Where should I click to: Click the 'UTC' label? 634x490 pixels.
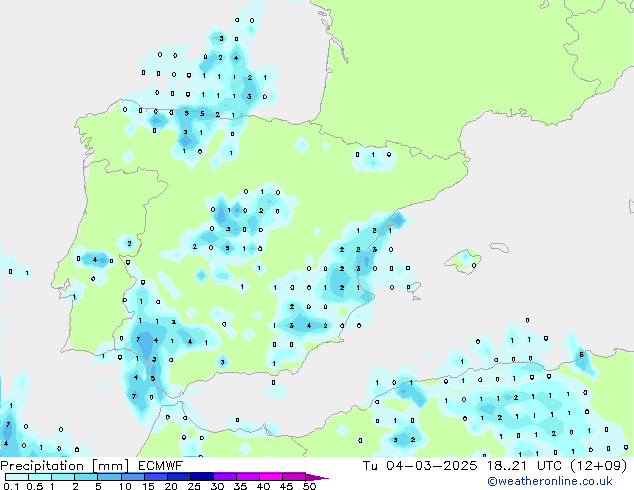549,466
